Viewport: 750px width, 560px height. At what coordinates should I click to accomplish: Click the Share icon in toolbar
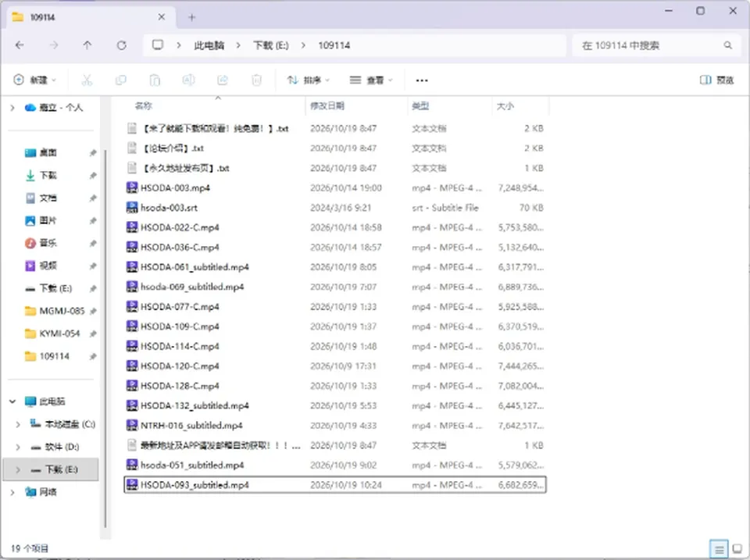click(223, 80)
